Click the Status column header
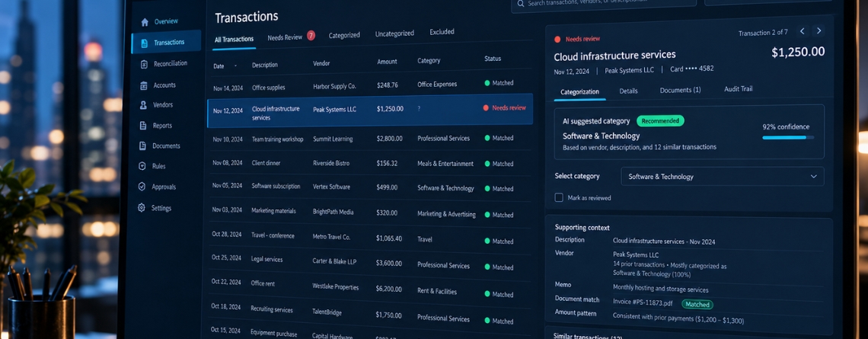Image resolution: width=868 pixels, height=339 pixels. tap(493, 59)
